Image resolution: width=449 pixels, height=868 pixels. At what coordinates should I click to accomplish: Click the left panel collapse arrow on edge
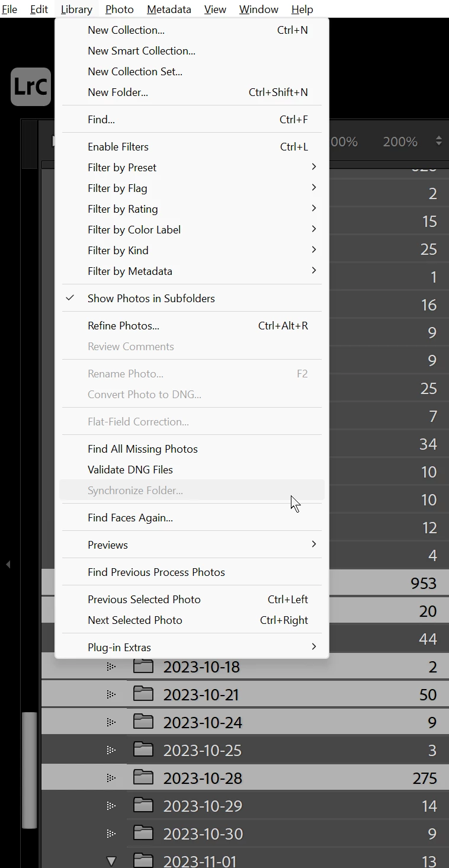click(8, 565)
